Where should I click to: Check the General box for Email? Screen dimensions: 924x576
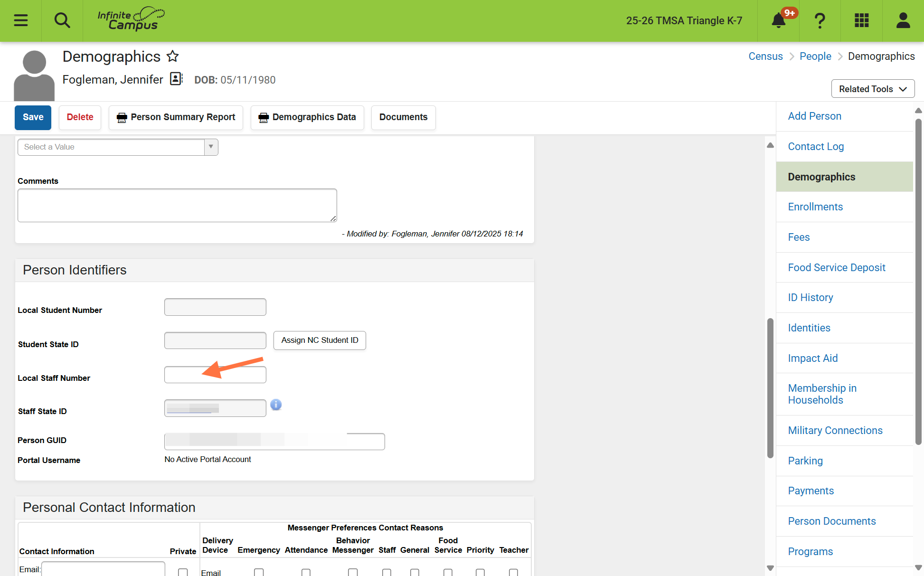coord(415,572)
